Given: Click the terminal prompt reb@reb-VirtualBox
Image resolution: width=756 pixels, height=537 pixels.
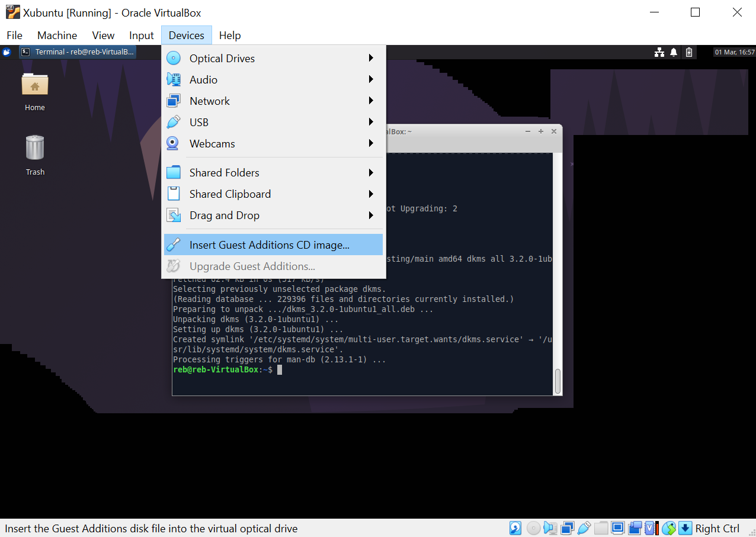Looking at the screenshot, I should click(x=216, y=369).
